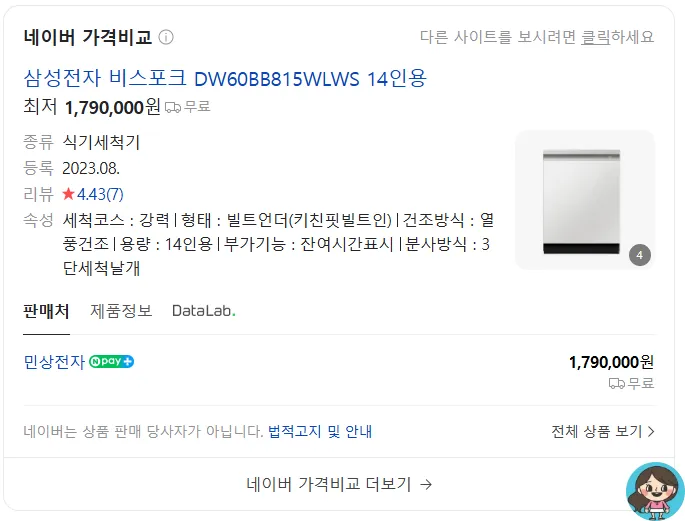Click the info icon beside 네이버 가격비교
This screenshot has height=521, width=685.
tap(166, 37)
